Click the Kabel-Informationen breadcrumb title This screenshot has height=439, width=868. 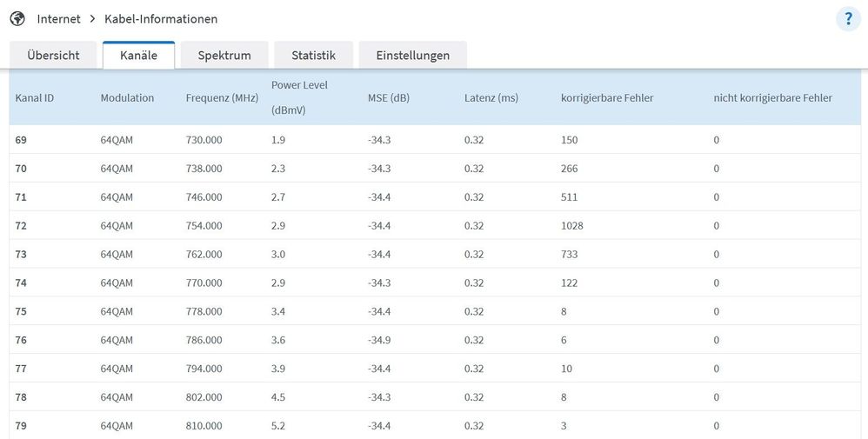pos(161,19)
